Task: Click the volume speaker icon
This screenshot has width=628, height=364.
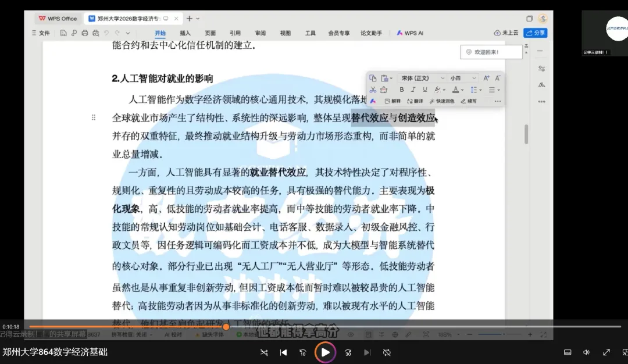Action: click(x=586, y=352)
